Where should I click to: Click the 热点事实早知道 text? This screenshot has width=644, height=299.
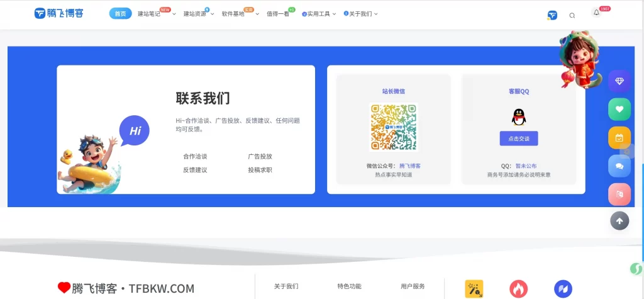click(394, 175)
